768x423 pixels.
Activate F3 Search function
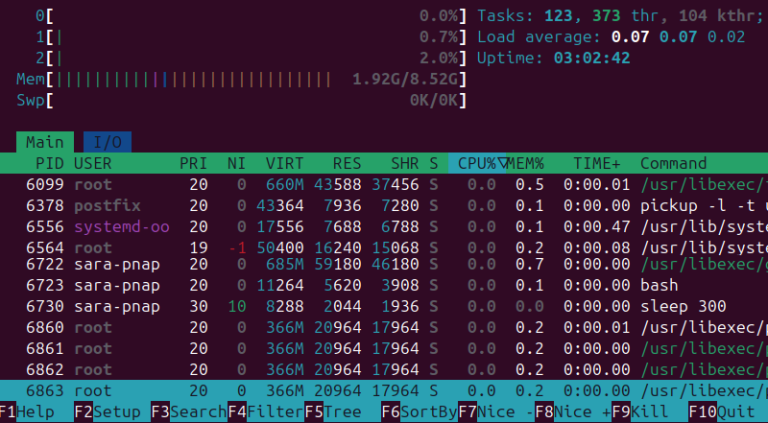(x=183, y=411)
